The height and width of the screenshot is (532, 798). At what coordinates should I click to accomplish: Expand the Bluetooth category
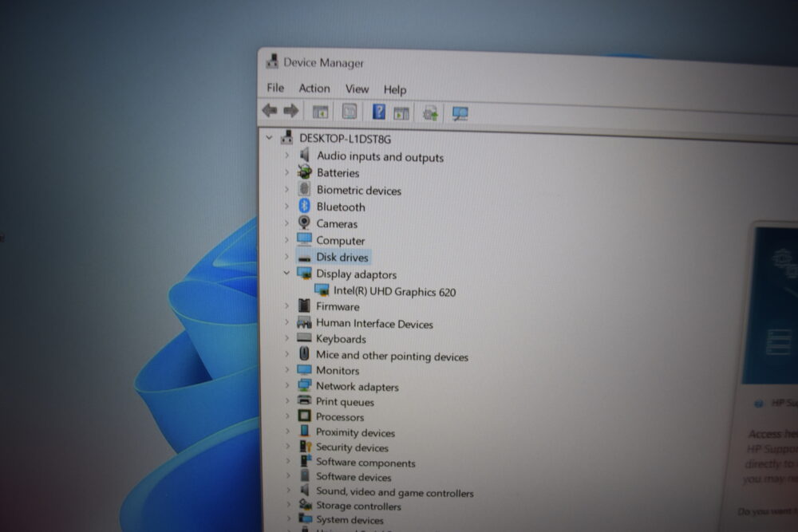tap(286, 206)
